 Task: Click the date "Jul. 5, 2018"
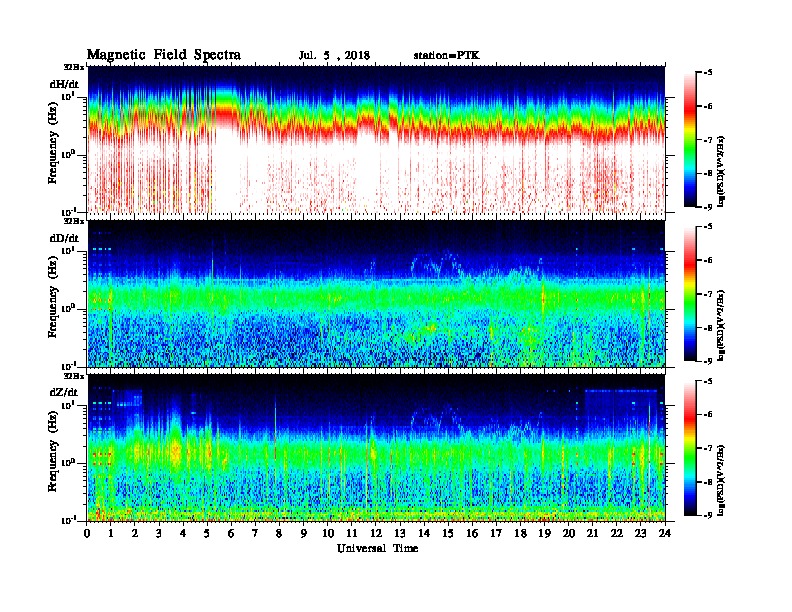coord(334,56)
